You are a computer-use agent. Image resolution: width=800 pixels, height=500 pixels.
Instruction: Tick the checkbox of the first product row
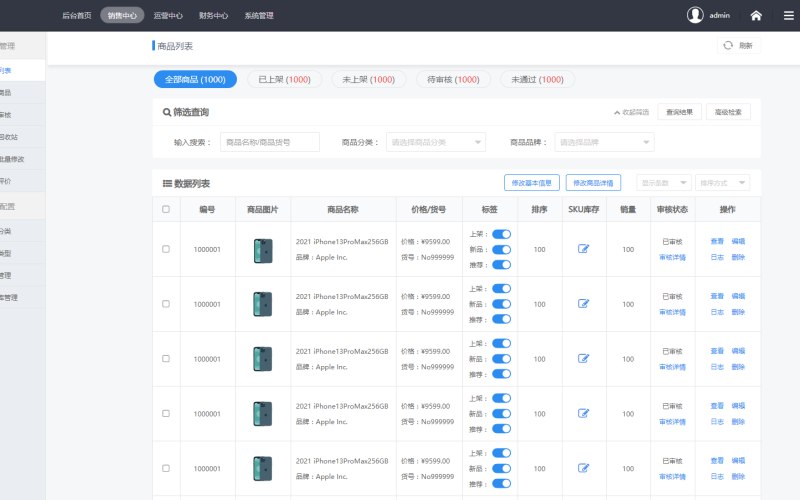pos(166,249)
